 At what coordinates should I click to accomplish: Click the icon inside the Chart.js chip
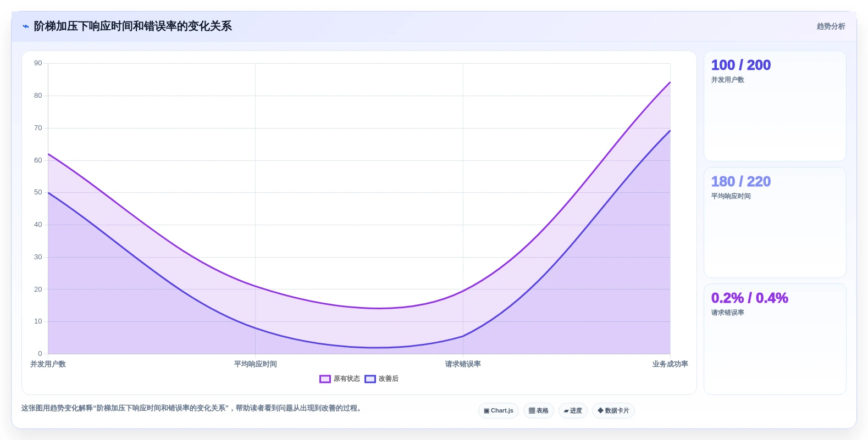pos(486,411)
